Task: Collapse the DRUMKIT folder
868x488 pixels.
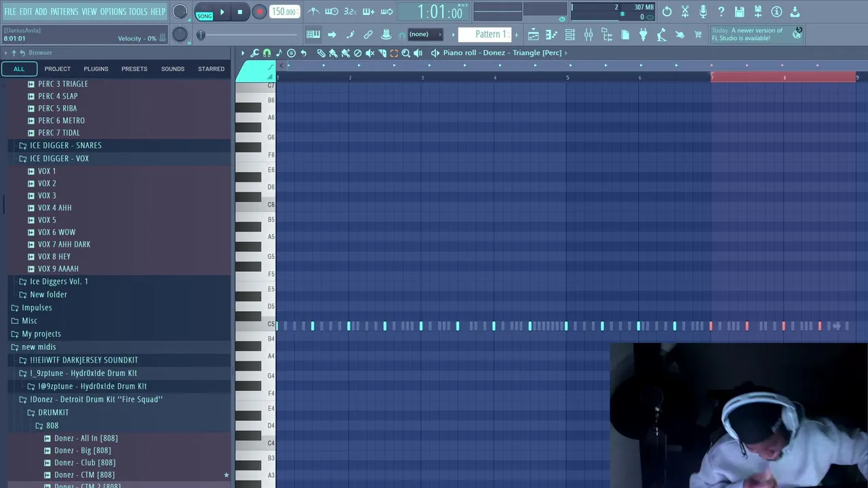Action: click(x=53, y=413)
